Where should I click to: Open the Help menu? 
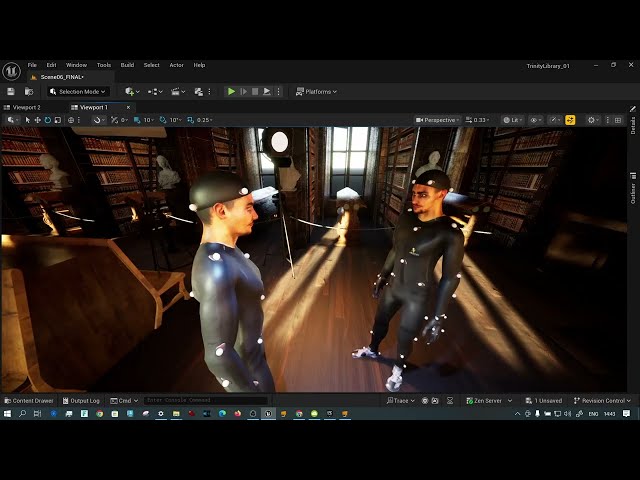tap(199, 65)
